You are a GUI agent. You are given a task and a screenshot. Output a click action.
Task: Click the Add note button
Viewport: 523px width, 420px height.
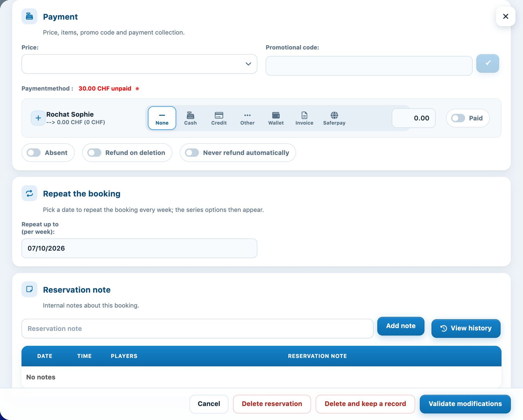pyautogui.click(x=401, y=326)
